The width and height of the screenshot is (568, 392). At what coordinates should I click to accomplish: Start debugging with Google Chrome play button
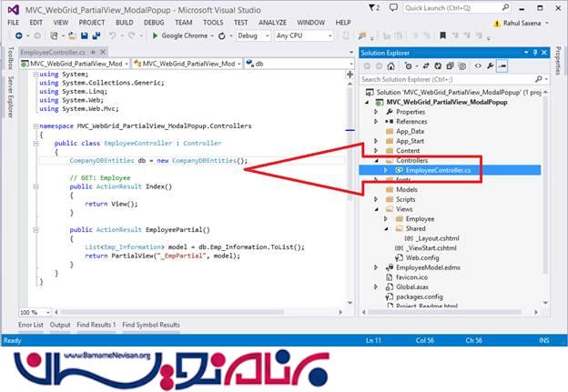(x=154, y=35)
